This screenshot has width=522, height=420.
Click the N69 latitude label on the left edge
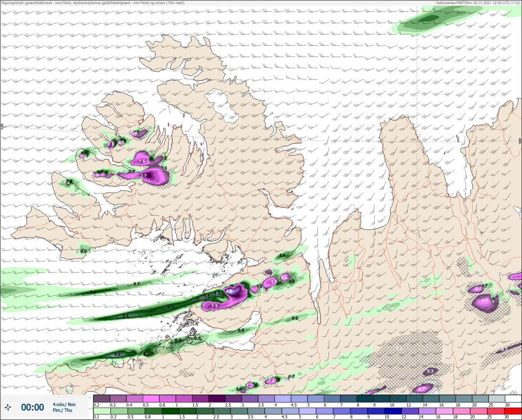click(2, 127)
